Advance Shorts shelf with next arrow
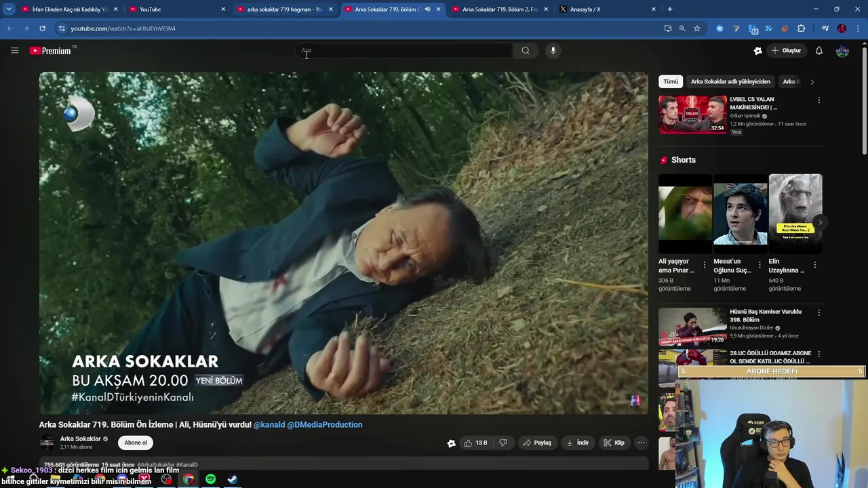The height and width of the screenshot is (488, 868). tap(820, 222)
